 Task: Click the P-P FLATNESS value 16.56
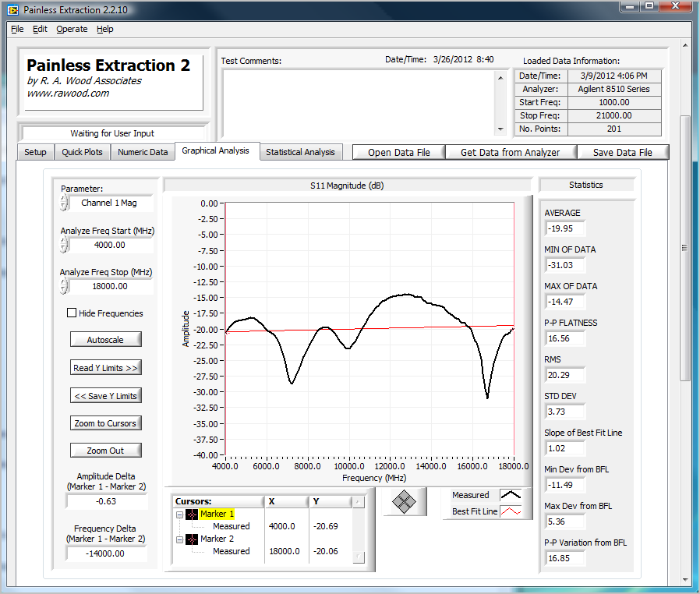click(x=565, y=338)
